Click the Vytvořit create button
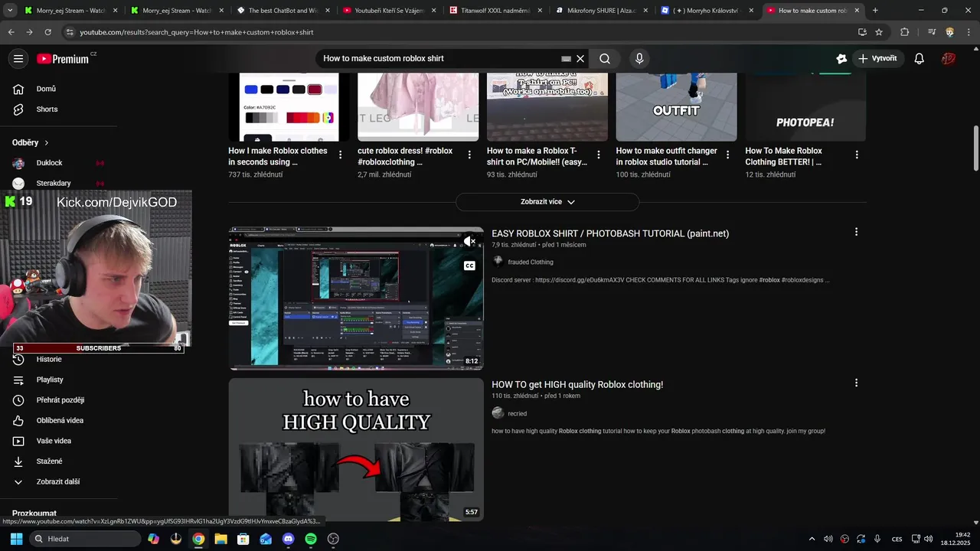980x551 pixels. 878,59
